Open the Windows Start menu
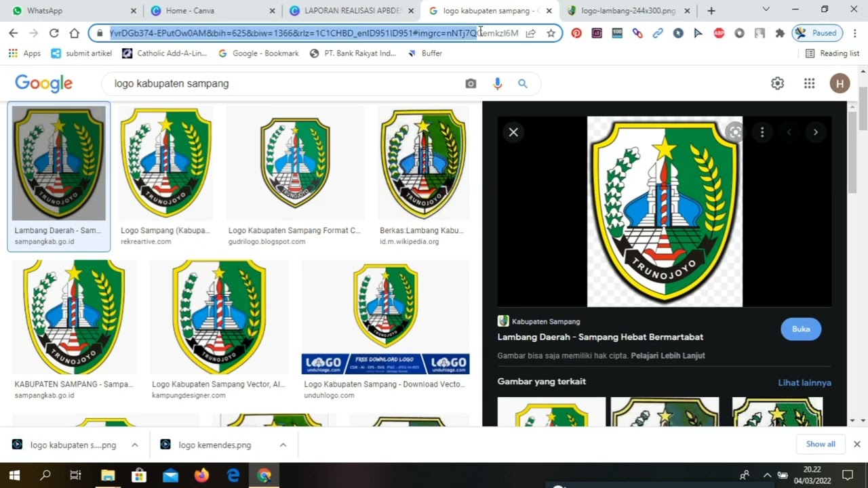The image size is (868, 488). click(14, 475)
